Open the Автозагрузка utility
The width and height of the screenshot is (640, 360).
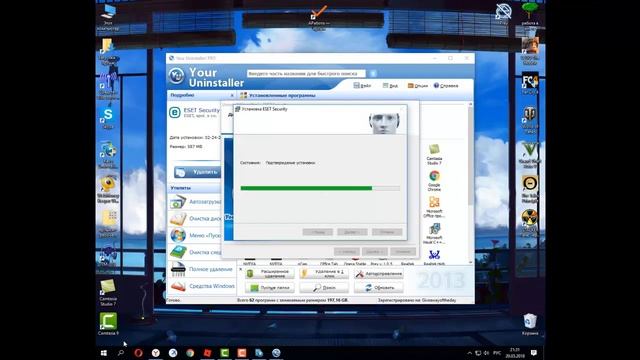coord(195,202)
